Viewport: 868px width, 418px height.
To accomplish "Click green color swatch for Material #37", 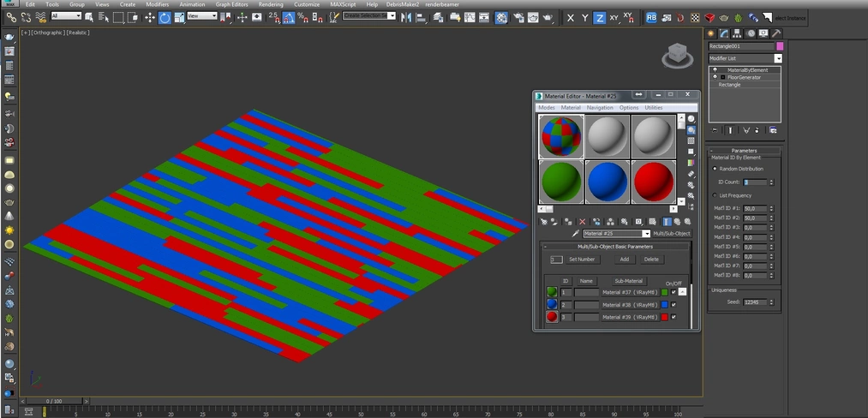I will (x=664, y=292).
